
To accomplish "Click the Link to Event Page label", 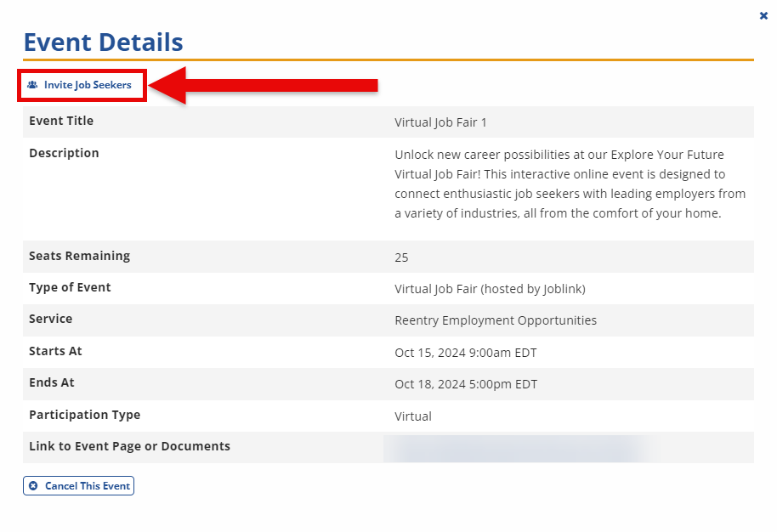I will point(129,446).
